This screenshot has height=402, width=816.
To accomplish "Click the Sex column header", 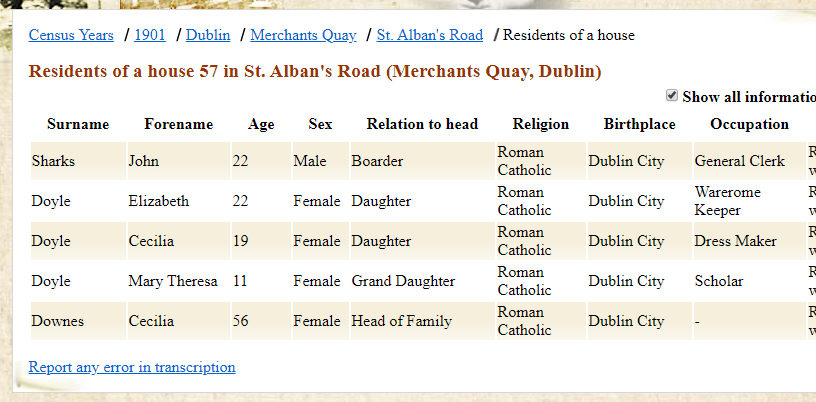I will tap(320, 124).
